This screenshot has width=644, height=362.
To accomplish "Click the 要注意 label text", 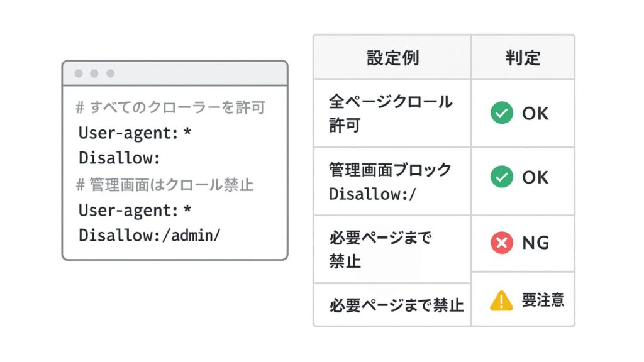I will [x=543, y=300].
